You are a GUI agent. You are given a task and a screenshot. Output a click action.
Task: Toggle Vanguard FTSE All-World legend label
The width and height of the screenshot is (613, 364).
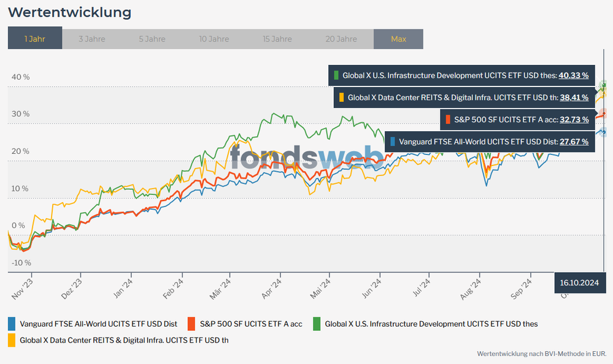tap(98, 324)
